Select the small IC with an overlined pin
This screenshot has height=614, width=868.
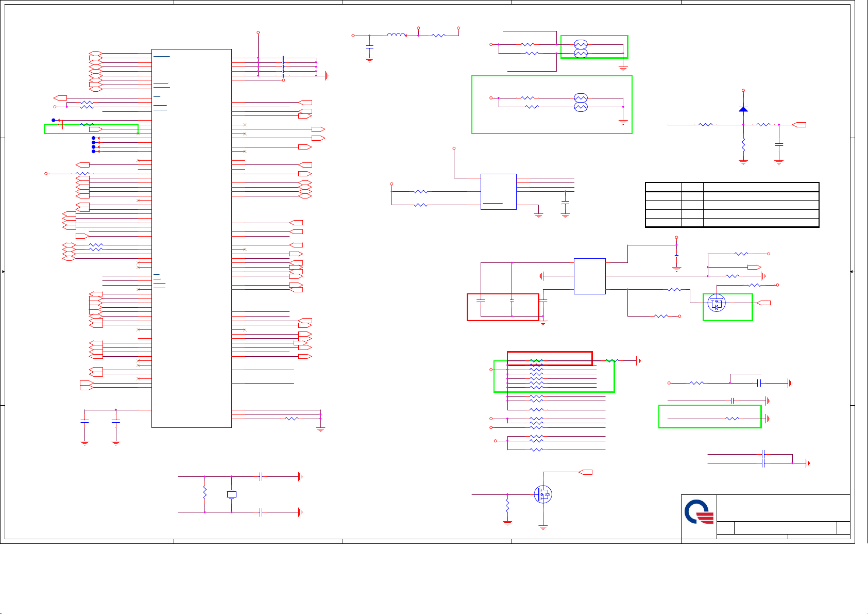(x=499, y=192)
